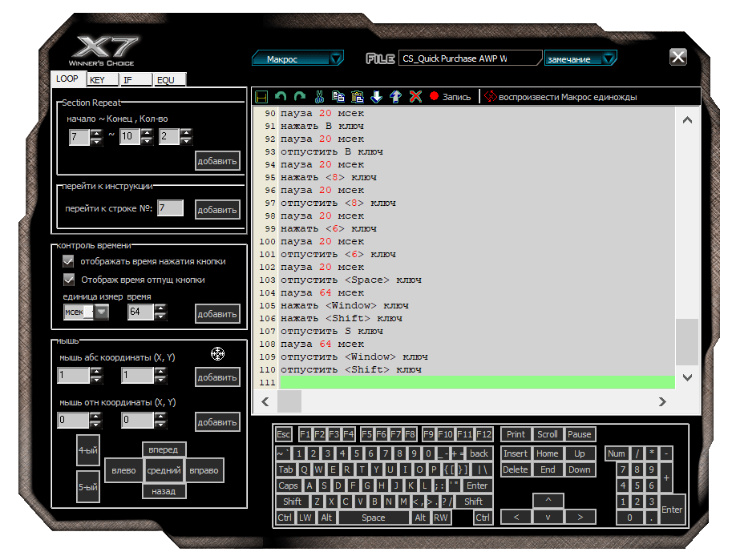Delete the selected line with the red X icon

pos(415,97)
